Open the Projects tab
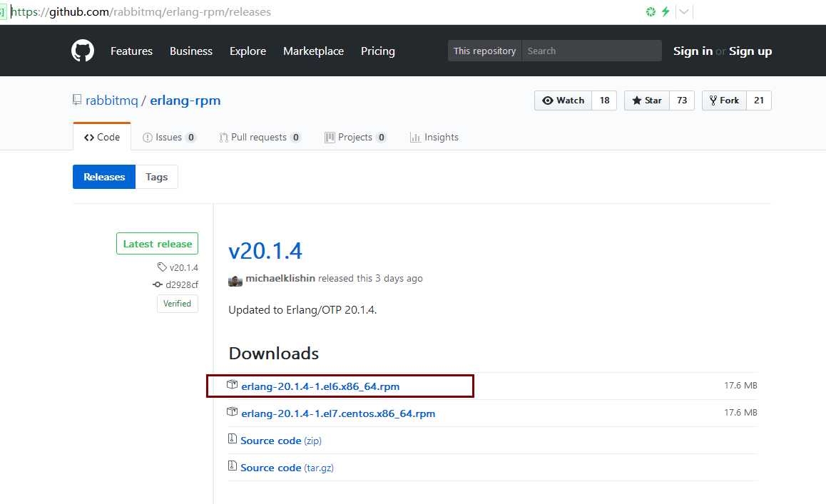Screen dimensions: 826x504 click(x=355, y=137)
